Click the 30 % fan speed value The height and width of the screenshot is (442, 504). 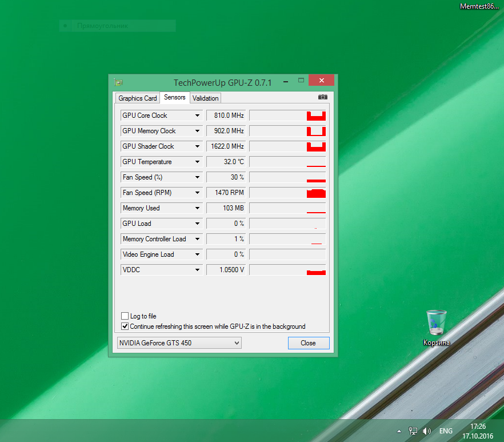226,177
